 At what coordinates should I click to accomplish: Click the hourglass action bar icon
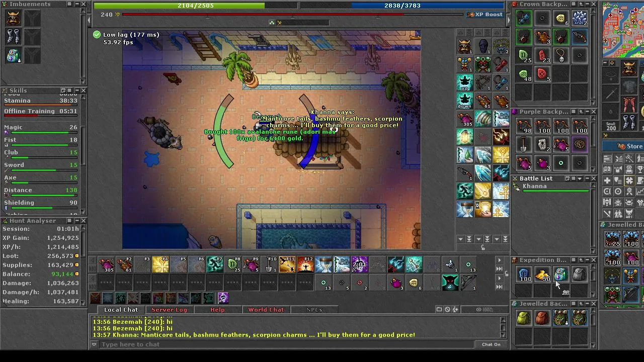click(324, 264)
